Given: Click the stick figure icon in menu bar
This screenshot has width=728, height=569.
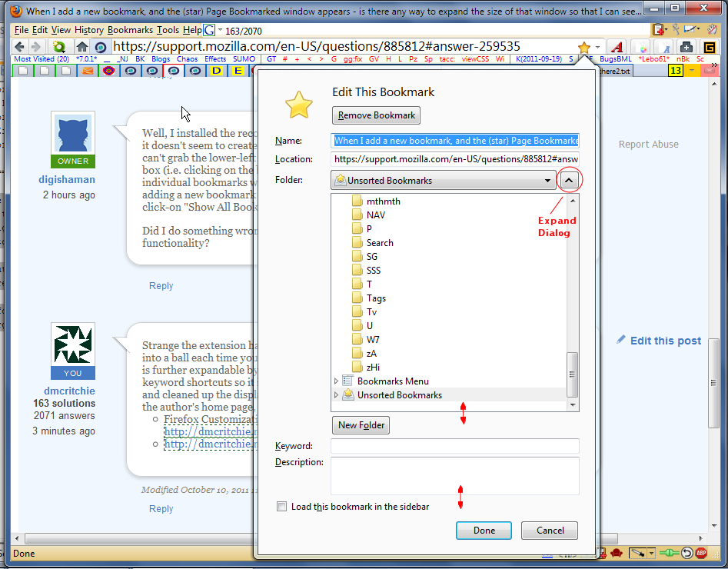Looking at the screenshot, I should pos(676,29).
